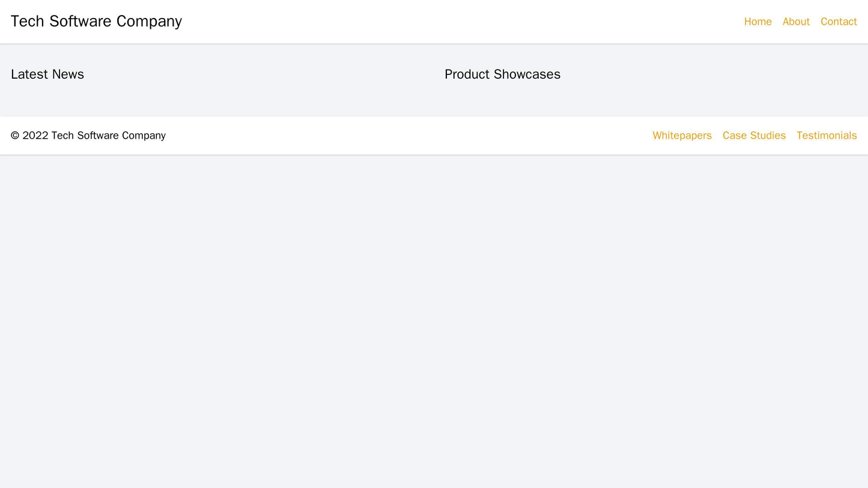Visit the Case Studies link

(754, 136)
